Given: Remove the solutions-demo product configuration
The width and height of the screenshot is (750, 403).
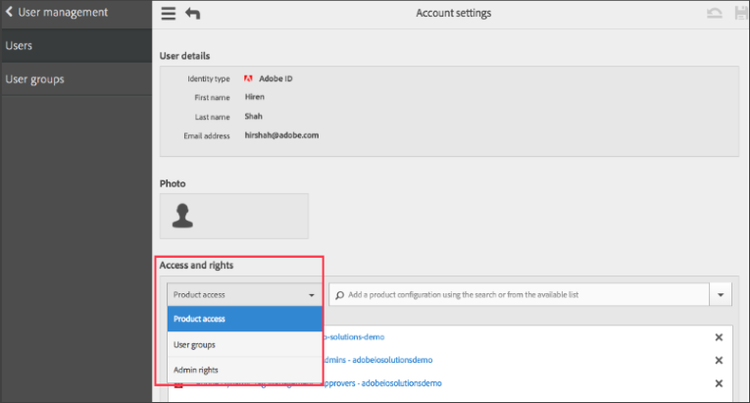Looking at the screenshot, I should 718,337.
